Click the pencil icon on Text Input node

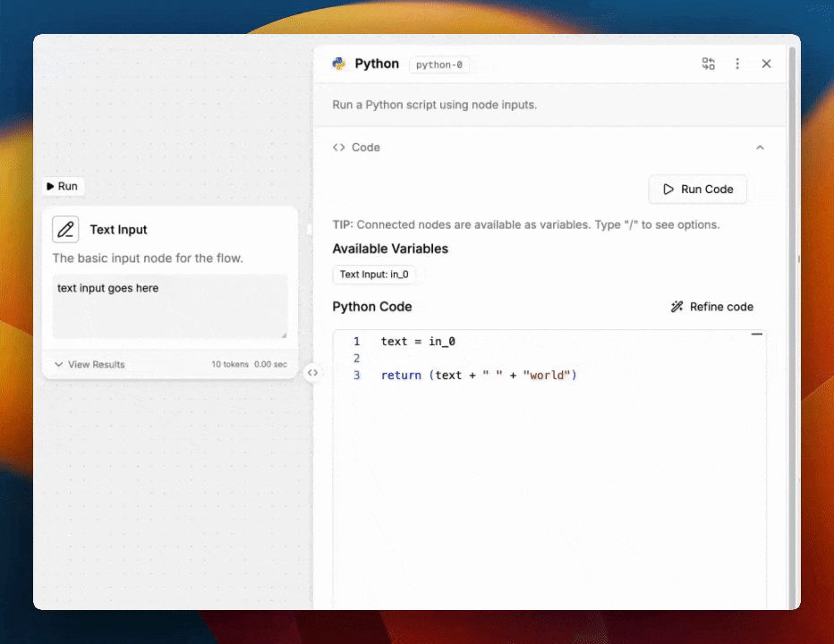pos(65,230)
